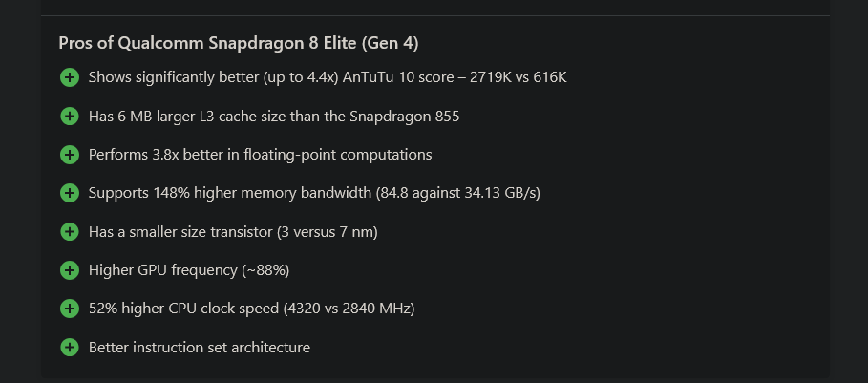The height and width of the screenshot is (383, 868).
Task: Click the Higher GPU frequency text
Action: [x=188, y=270]
